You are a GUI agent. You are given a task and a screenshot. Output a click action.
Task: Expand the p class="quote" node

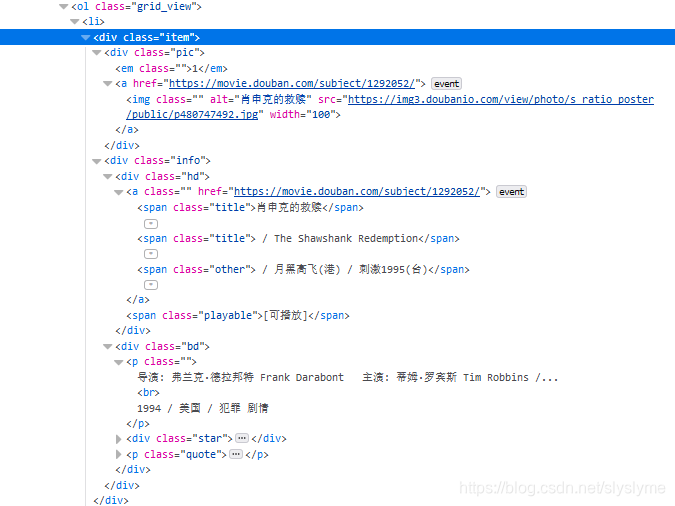pyautogui.click(x=119, y=454)
